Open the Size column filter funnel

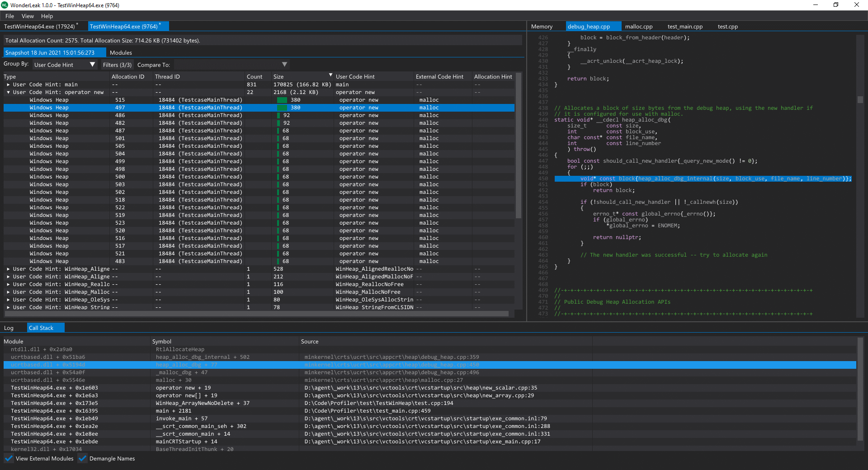click(x=330, y=76)
